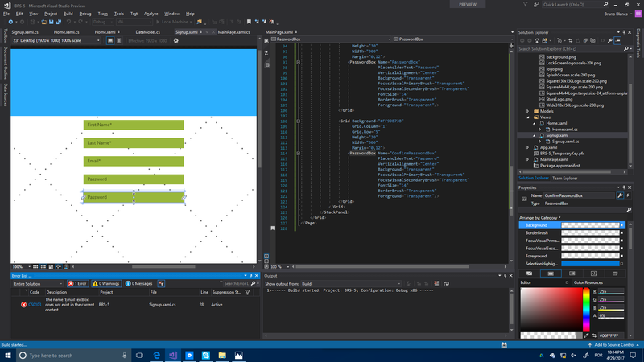Click the Background brush property swatch
The image size is (644, 362).
tap(592, 225)
